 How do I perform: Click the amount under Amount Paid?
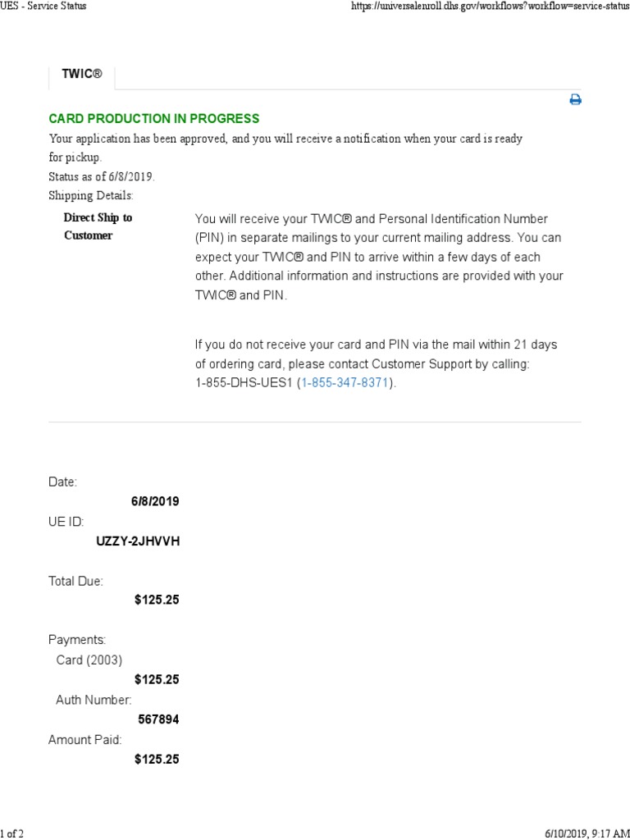pos(157,760)
